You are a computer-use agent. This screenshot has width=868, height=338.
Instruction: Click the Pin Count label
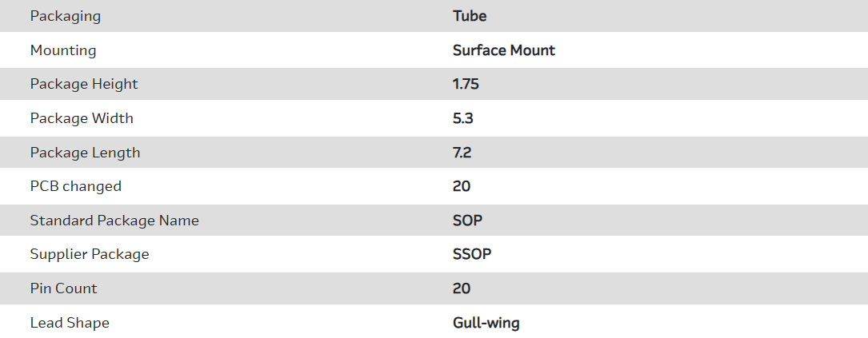click(x=64, y=288)
